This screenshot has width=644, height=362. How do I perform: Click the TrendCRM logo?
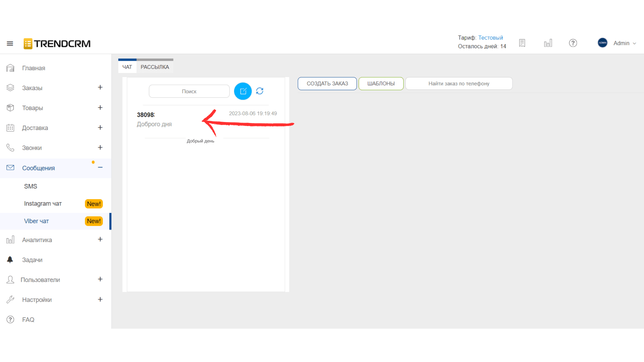coord(57,44)
